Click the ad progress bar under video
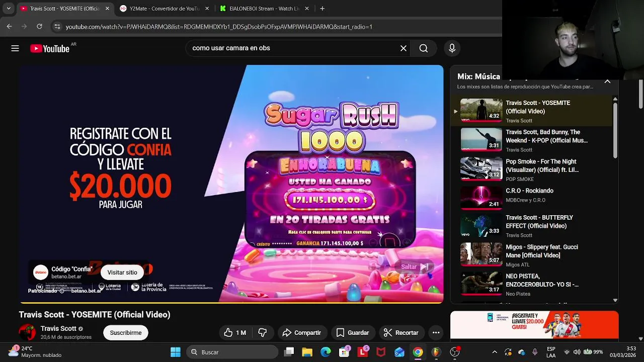The image size is (644, 362). tap(231, 302)
